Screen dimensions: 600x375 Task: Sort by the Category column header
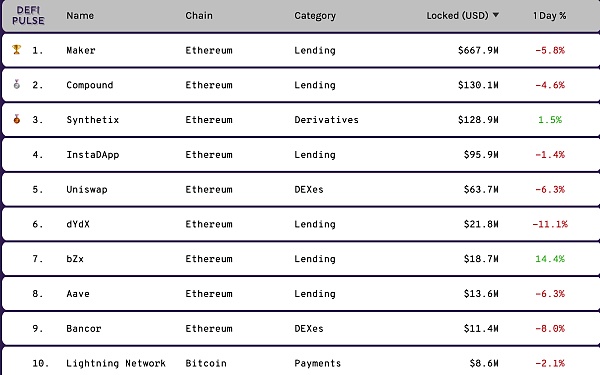coord(315,16)
